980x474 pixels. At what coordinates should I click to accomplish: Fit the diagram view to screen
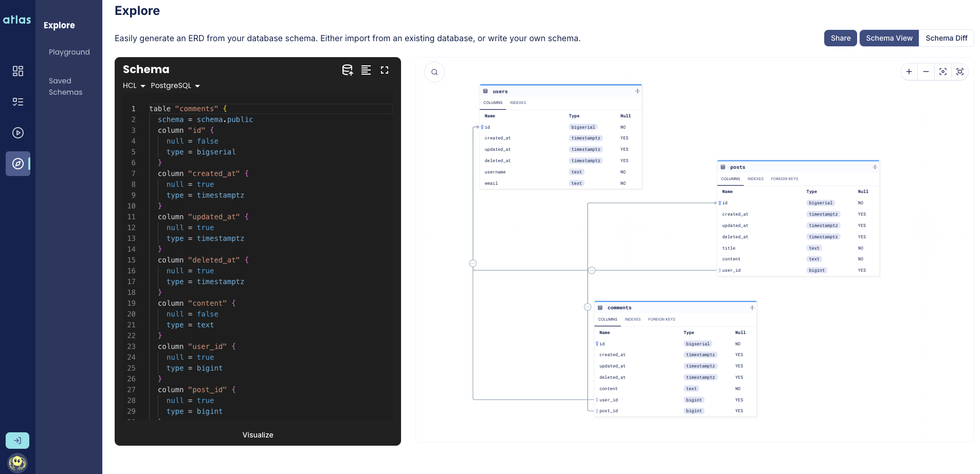960,72
